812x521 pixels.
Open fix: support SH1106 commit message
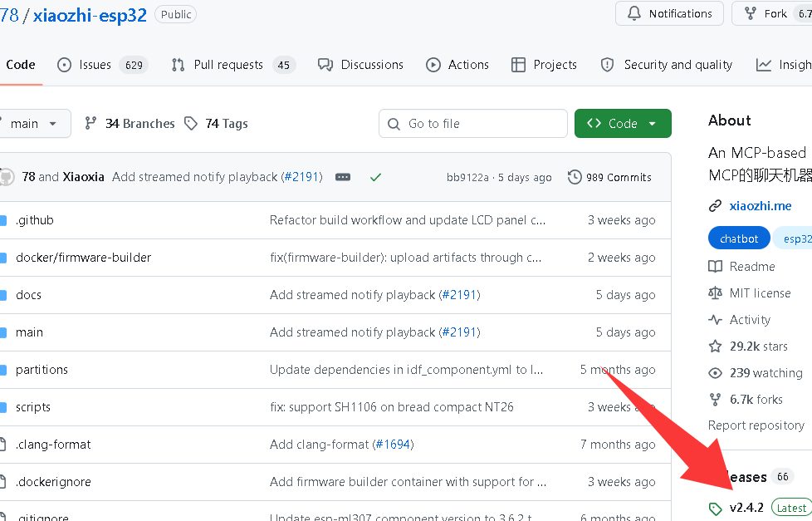(x=392, y=407)
